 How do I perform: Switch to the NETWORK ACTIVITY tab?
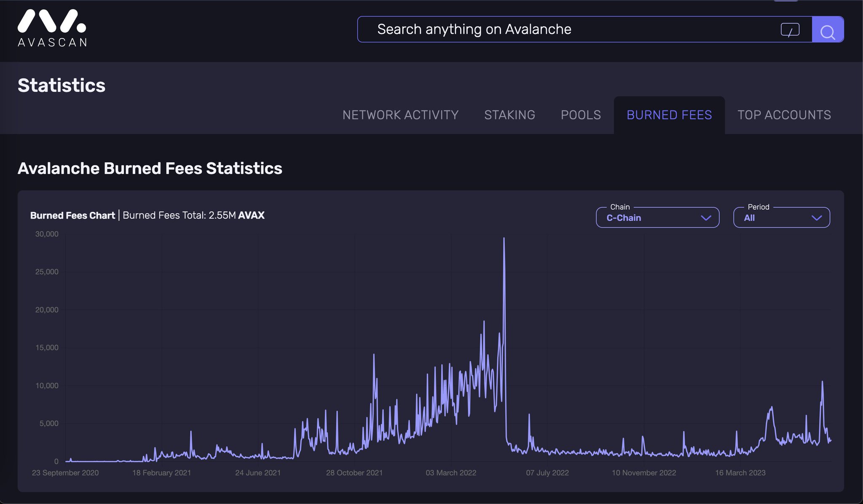click(x=400, y=115)
